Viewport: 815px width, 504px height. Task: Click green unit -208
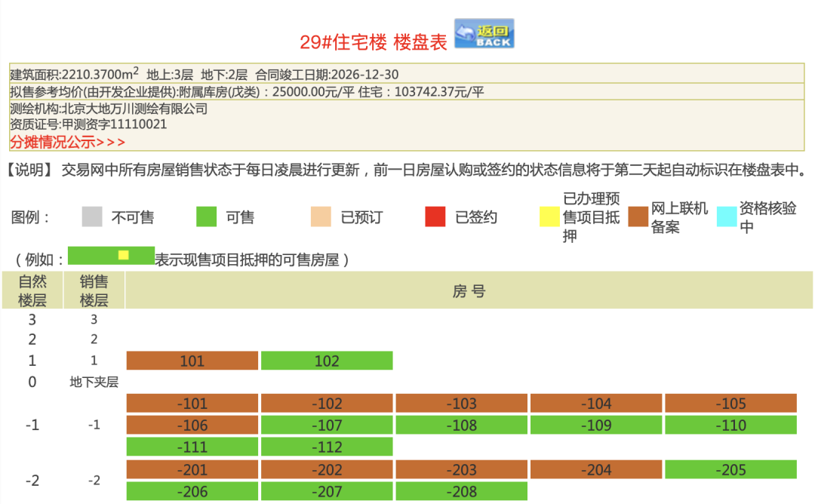461,492
